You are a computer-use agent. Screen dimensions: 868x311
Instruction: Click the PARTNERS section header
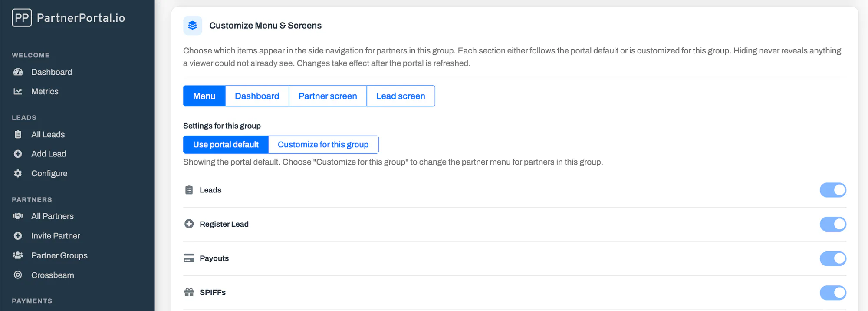[32, 200]
